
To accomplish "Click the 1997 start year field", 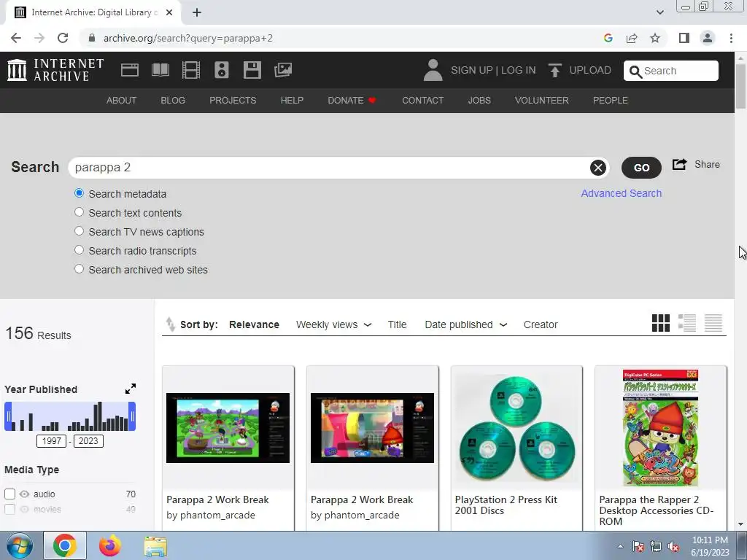I will (52, 441).
